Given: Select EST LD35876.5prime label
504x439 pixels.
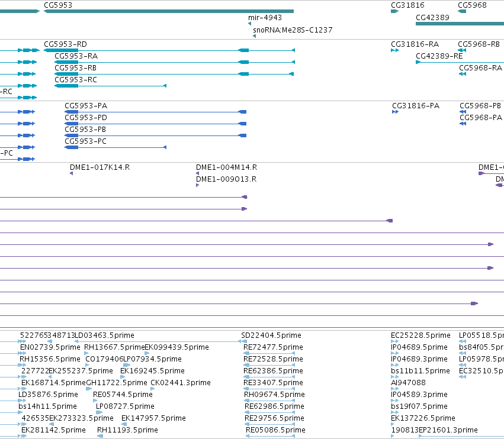Looking at the screenshot, I should point(48,395).
